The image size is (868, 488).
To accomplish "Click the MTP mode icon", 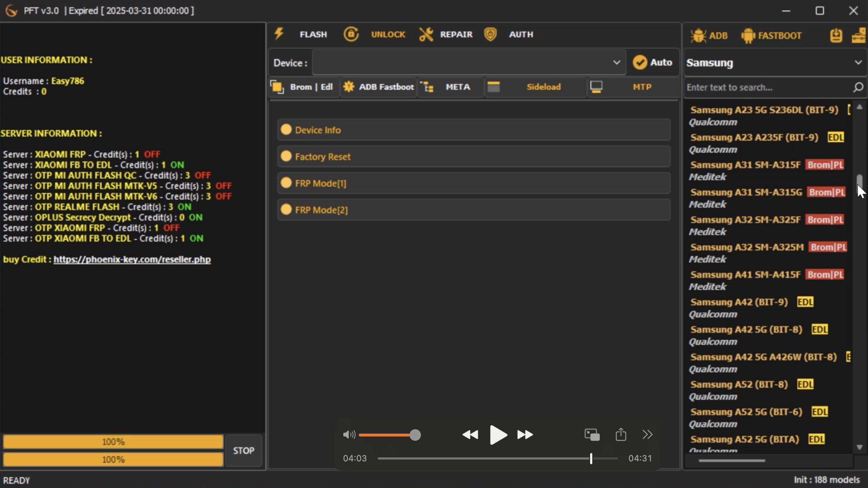I will coord(597,87).
